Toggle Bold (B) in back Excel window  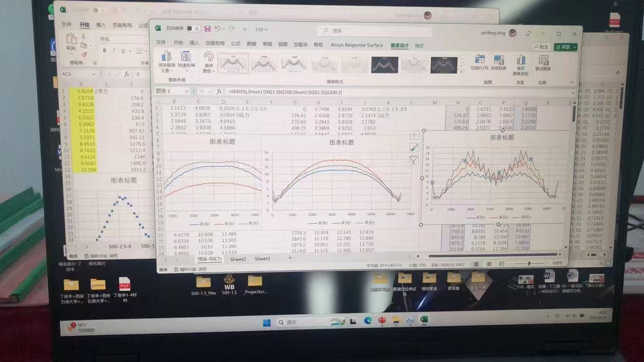[x=104, y=50]
